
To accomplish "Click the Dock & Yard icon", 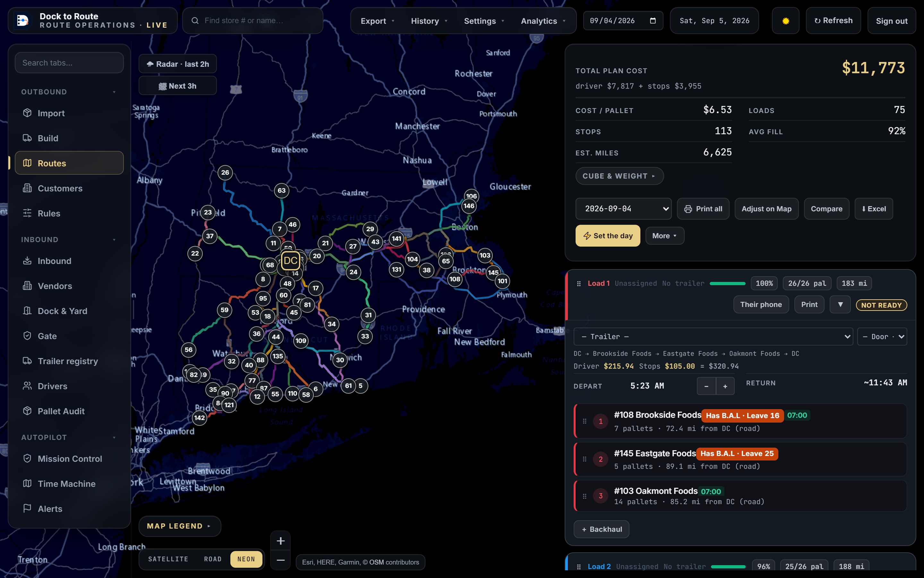I will point(27,311).
